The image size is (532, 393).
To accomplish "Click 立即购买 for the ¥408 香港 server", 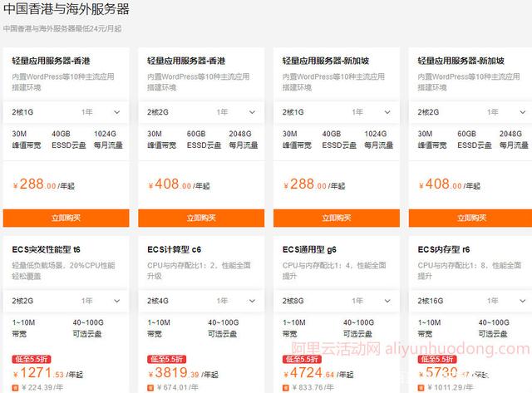I will (201, 218).
